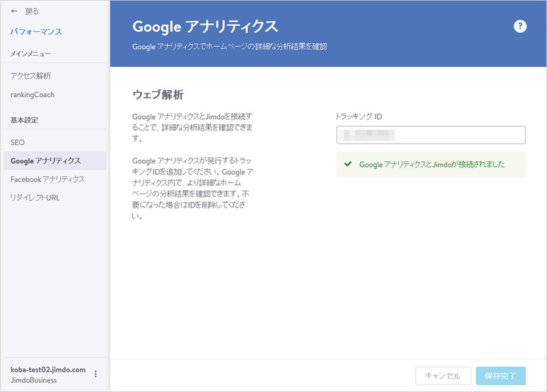Open the three-dot site options menu
This screenshot has width=547, height=392.
pos(96,374)
